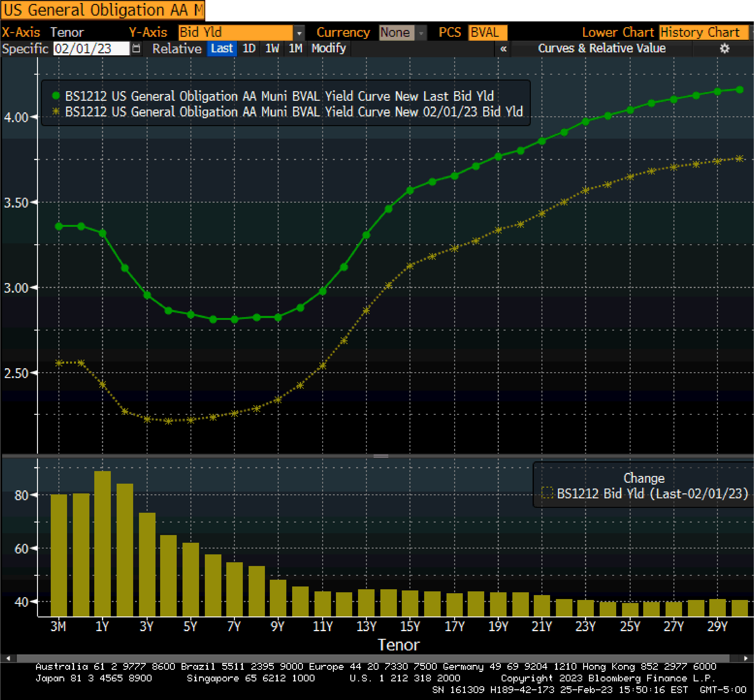Click the US General Obligation AA title field
The image size is (754, 700).
pyautogui.click(x=103, y=10)
